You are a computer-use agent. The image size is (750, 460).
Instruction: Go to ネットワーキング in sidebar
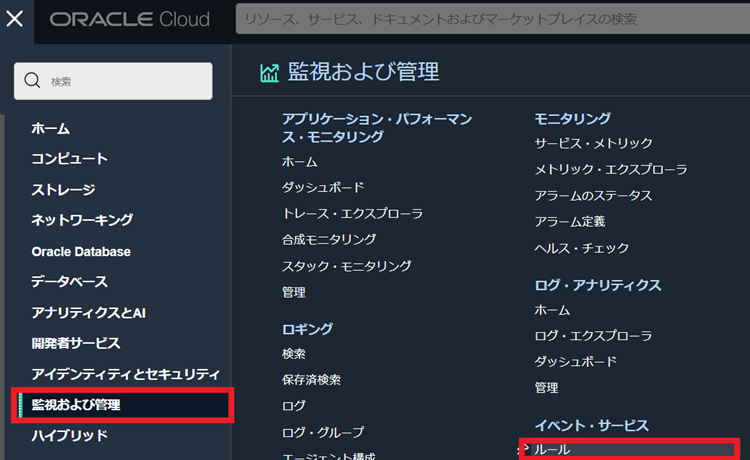[82, 220]
